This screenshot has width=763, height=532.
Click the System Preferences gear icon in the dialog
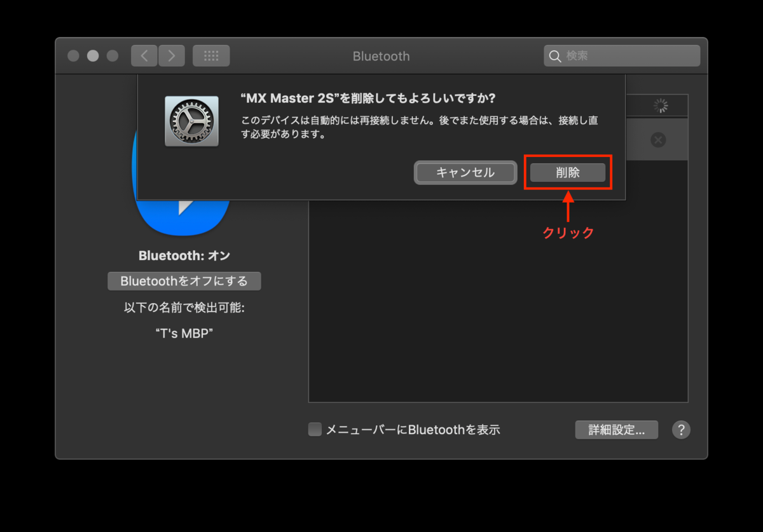[x=191, y=121]
